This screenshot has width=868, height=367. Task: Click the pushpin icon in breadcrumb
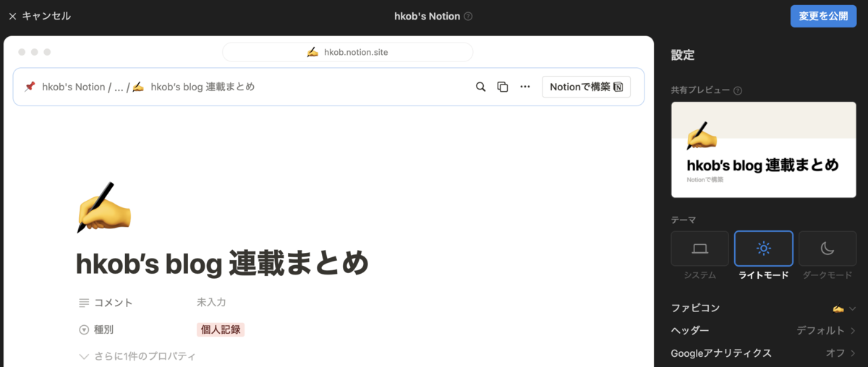[x=30, y=87]
